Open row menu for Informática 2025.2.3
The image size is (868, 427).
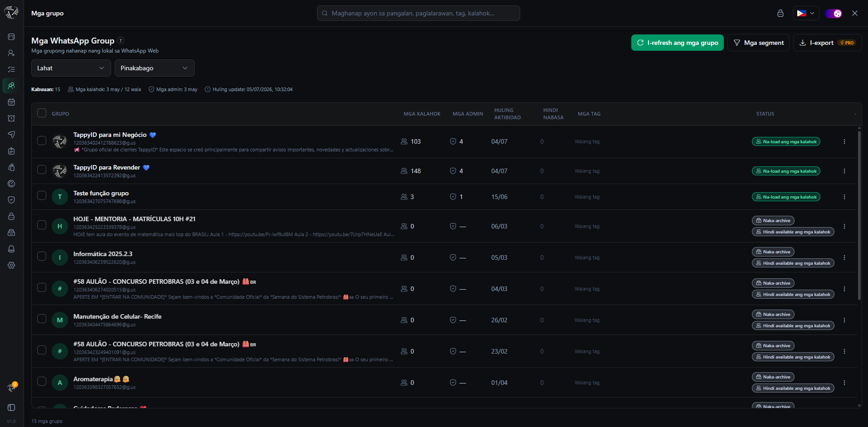844,257
